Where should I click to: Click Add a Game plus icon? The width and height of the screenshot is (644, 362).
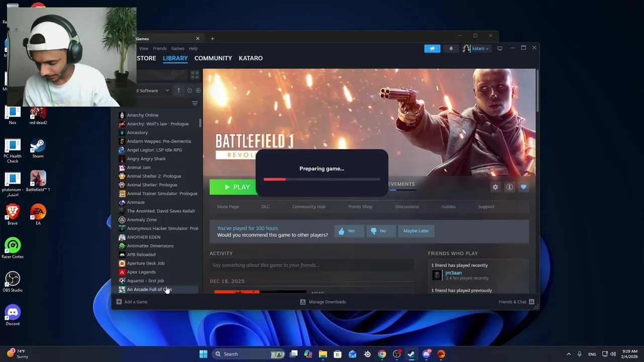point(119,302)
